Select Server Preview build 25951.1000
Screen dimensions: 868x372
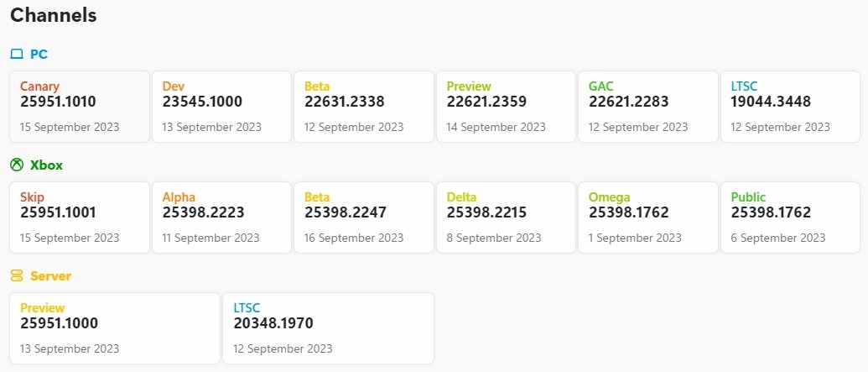115,328
